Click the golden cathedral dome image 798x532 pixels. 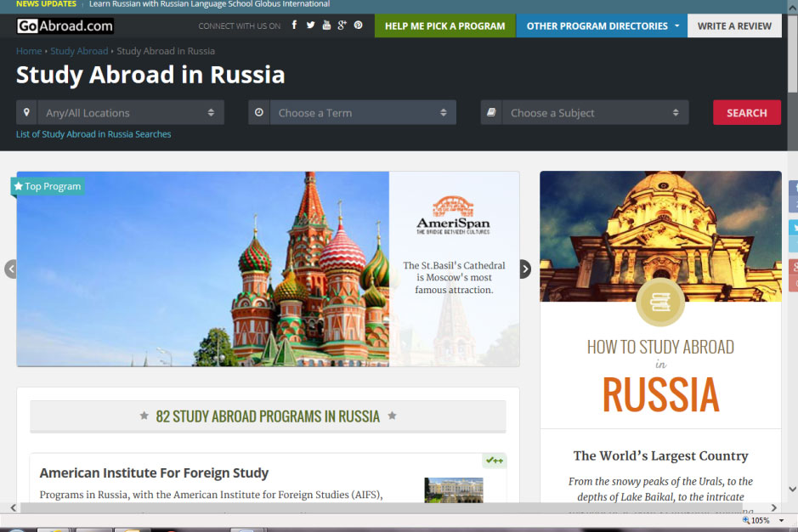tap(660, 236)
